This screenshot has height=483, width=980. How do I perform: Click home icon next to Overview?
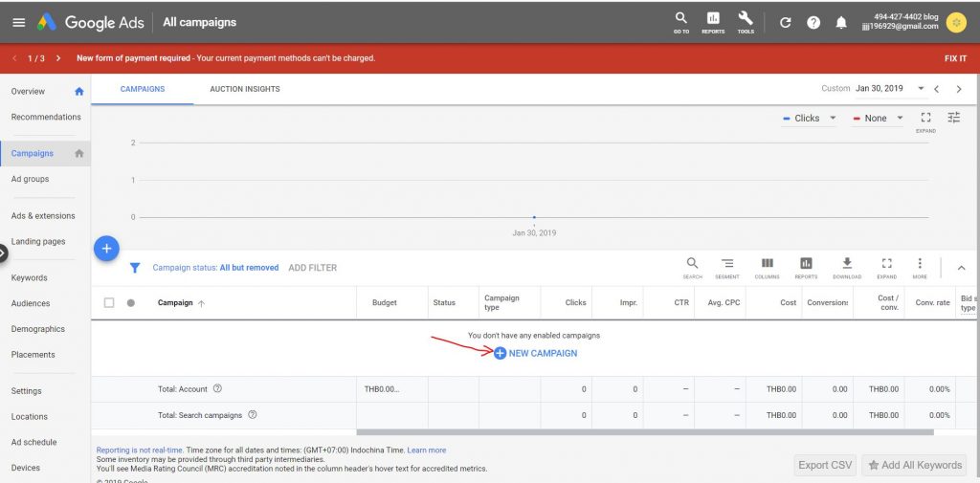click(79, 91)
